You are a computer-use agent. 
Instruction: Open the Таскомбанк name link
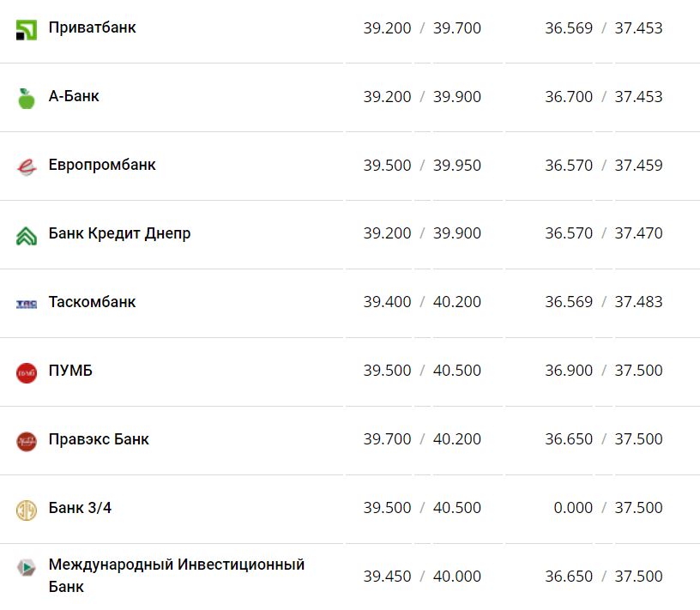tap(92, 302)
